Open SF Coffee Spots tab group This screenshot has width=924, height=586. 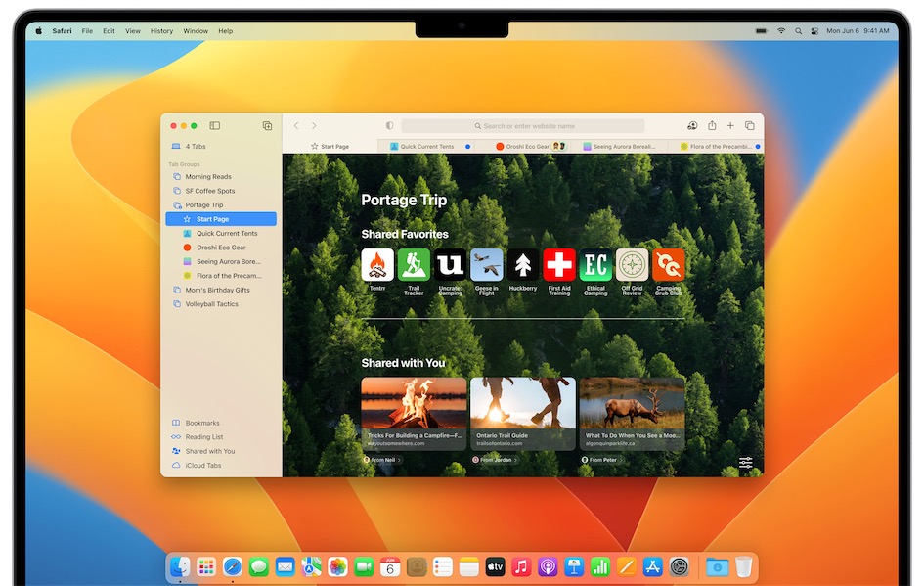point(221,191)
